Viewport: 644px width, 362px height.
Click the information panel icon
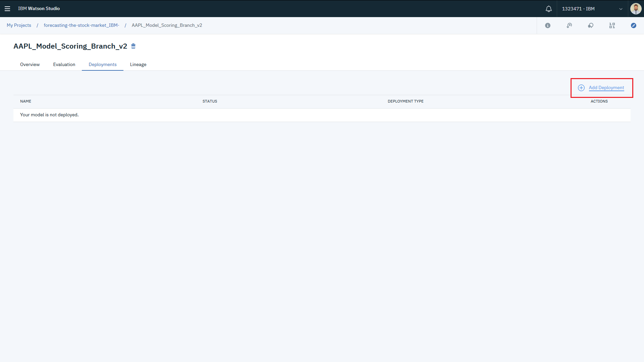coord(548,25)
